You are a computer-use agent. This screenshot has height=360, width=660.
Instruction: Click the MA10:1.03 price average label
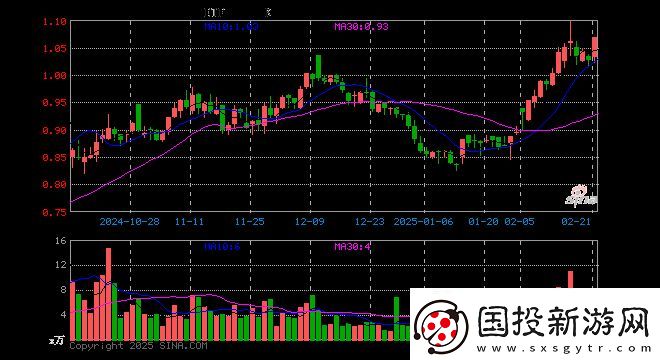coord(231,27)
